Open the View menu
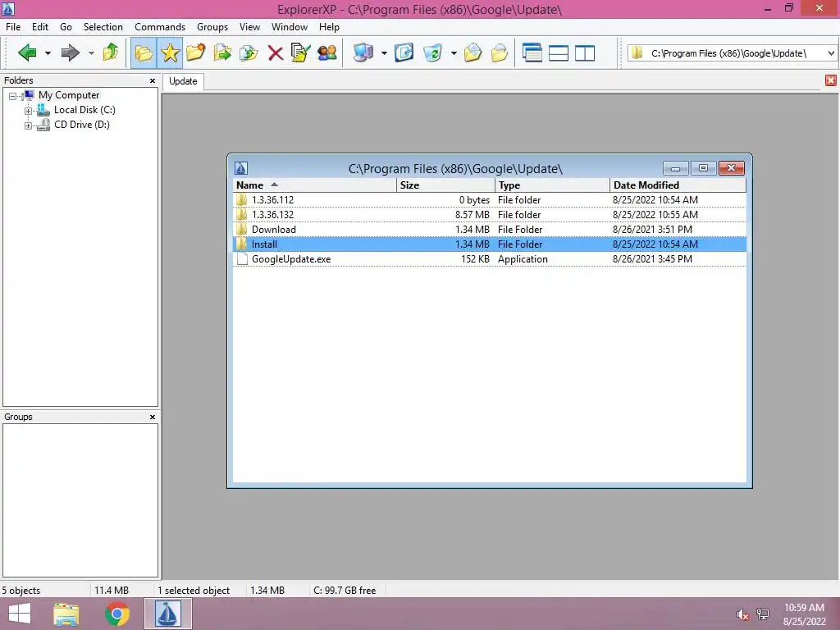Screen dimensions: 840x630 click(249, 27)
